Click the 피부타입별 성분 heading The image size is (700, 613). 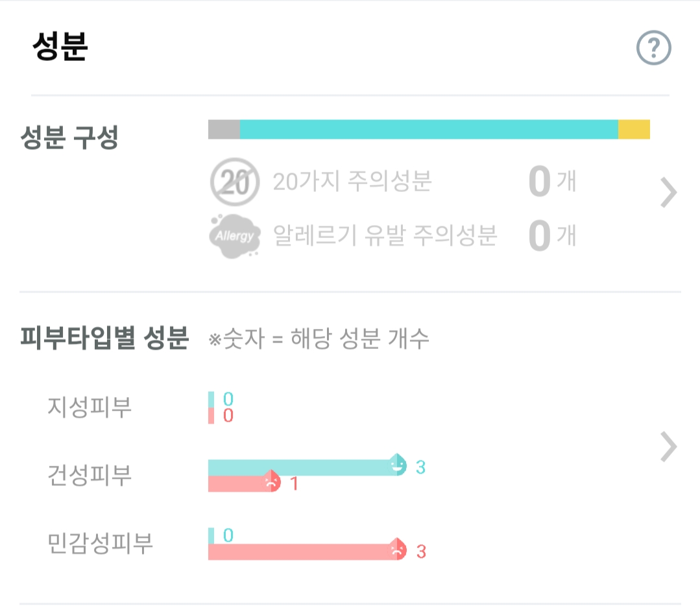(x=104, y=338)
